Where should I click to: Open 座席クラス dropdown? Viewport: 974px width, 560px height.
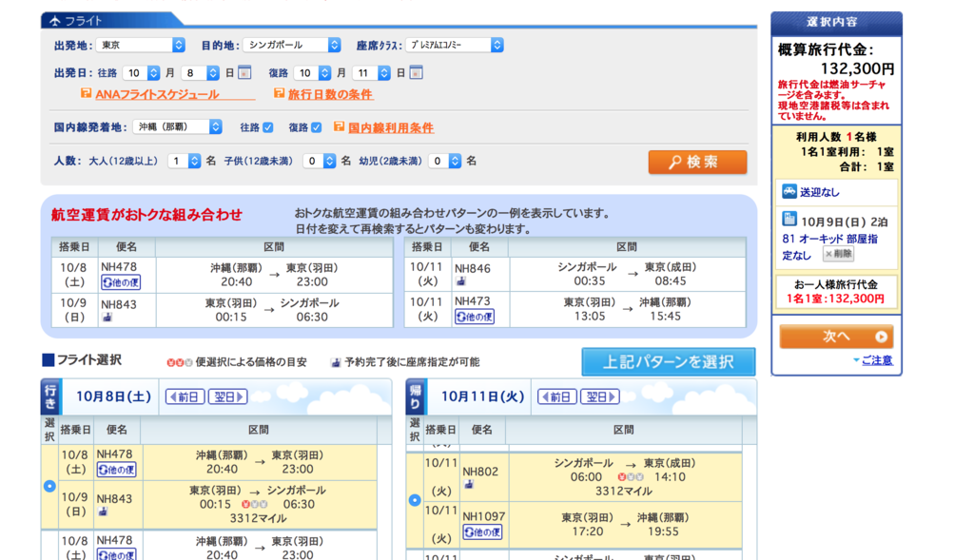click(x=455, y=45)
